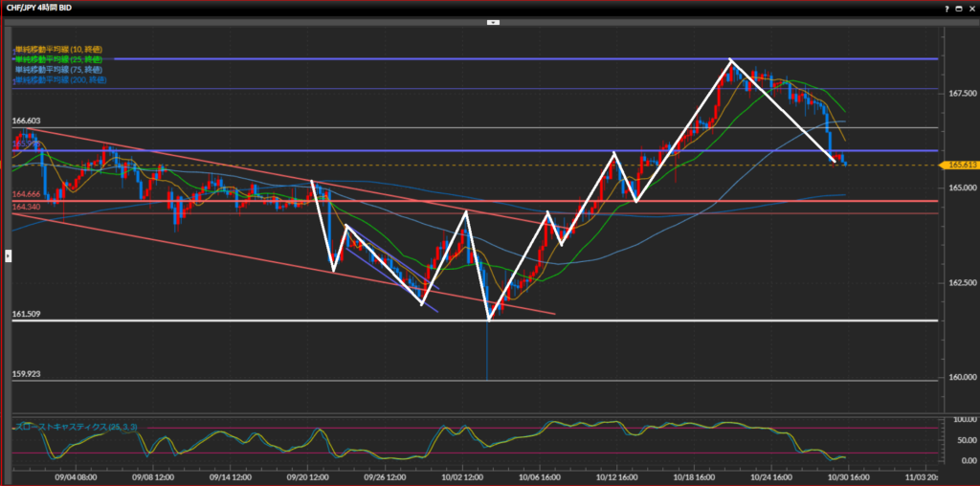The width and height of the screenshot is (980, 486).
Task: Click the 単純移動平均線 (200, 終値) indicator label
Action: 60,80
